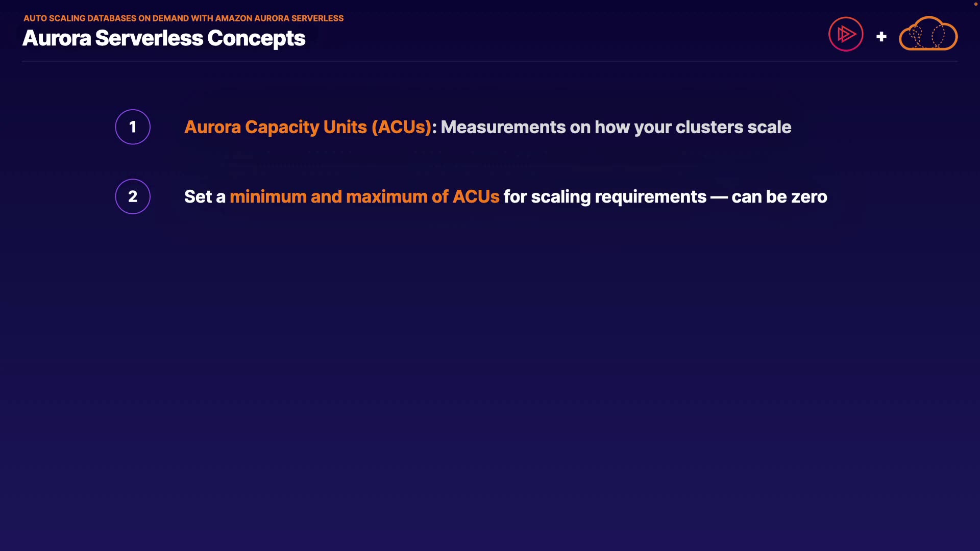Click the small orange dot in top corner
The width and height of the screenshot is (980, 551).
pos(975,4)
